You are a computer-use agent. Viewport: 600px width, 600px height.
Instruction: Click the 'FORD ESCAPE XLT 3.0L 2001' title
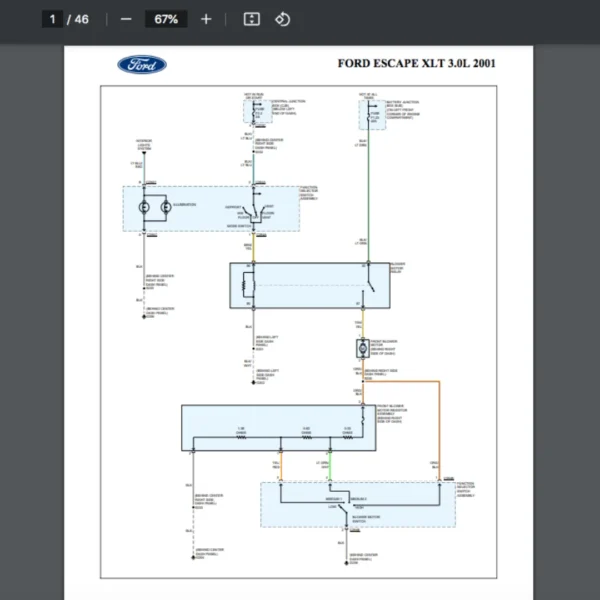pyautogui.click(x=416, y=64)
